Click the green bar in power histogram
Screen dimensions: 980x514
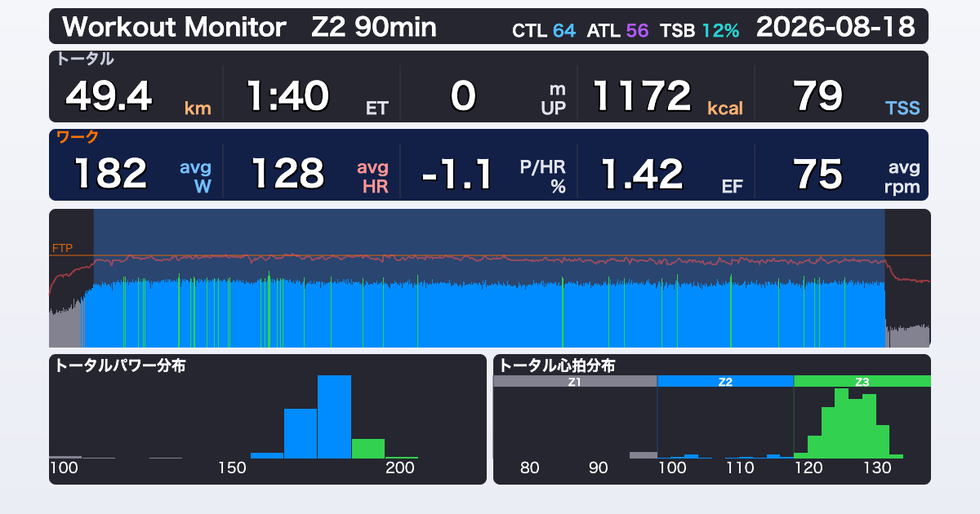(x=368, y=449)
